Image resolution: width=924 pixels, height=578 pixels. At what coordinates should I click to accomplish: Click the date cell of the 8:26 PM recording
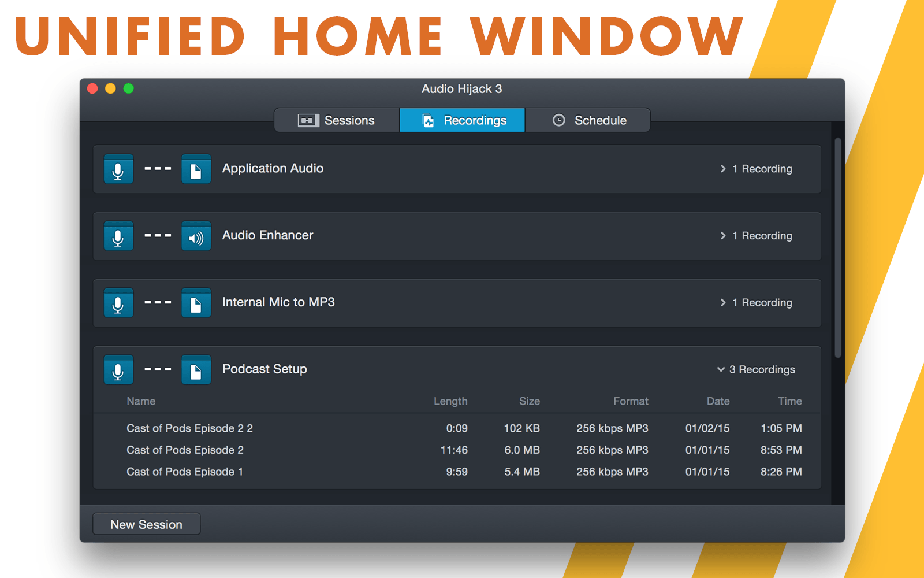[x=707, y=472]
